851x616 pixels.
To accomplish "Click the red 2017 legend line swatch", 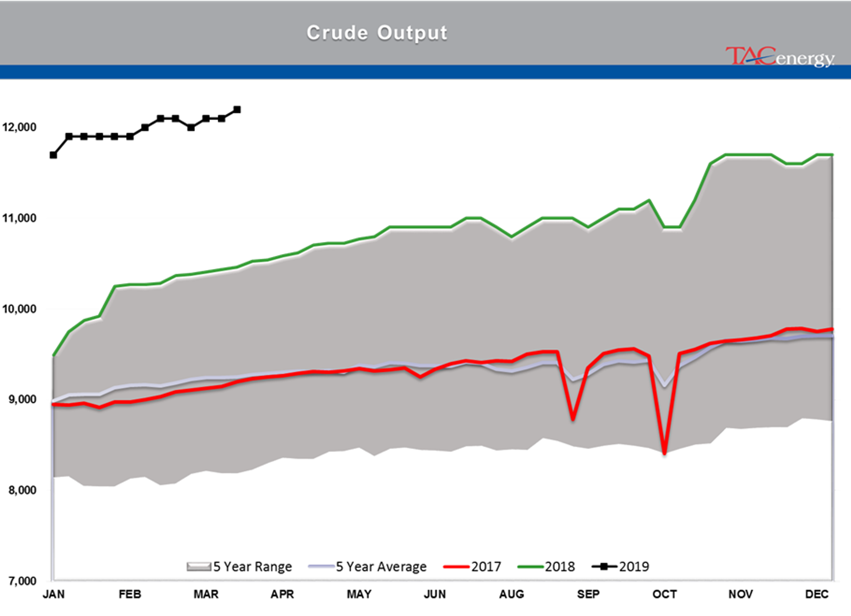I will (x=456, y=567).
